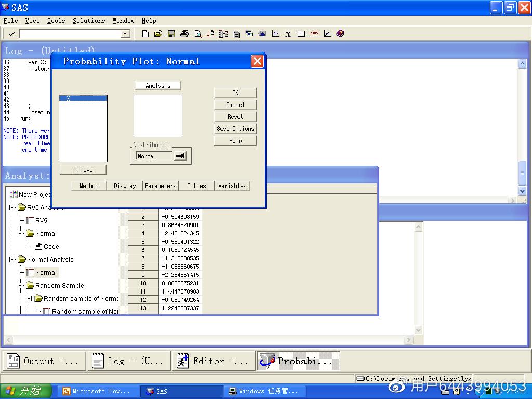Image resolution: width=532 pixels, height=399 pixels.
Task: Collapse the Random Sample folder node
Action: coord(20,285)
